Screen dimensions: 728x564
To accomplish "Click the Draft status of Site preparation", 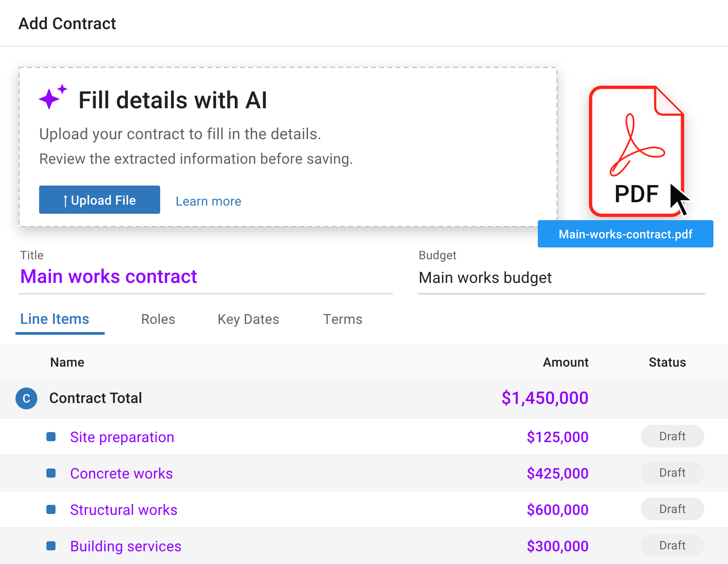I will [672, 436].
